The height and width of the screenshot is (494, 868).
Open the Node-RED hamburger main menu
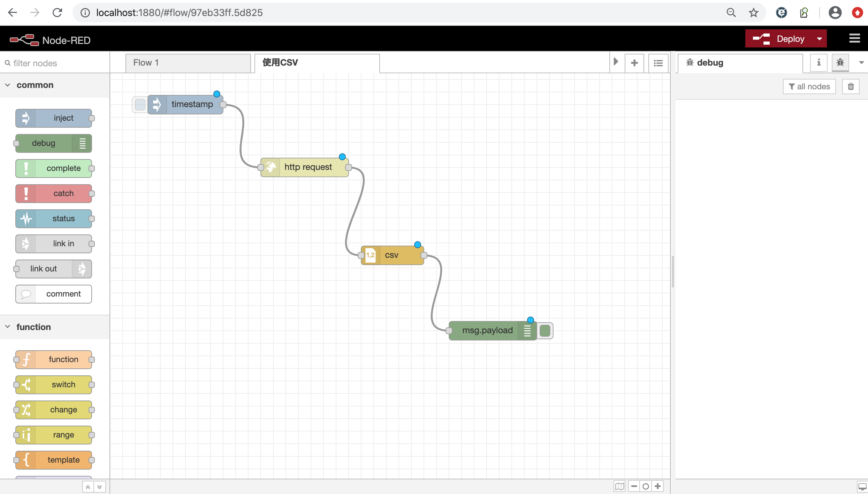(854, 38)
